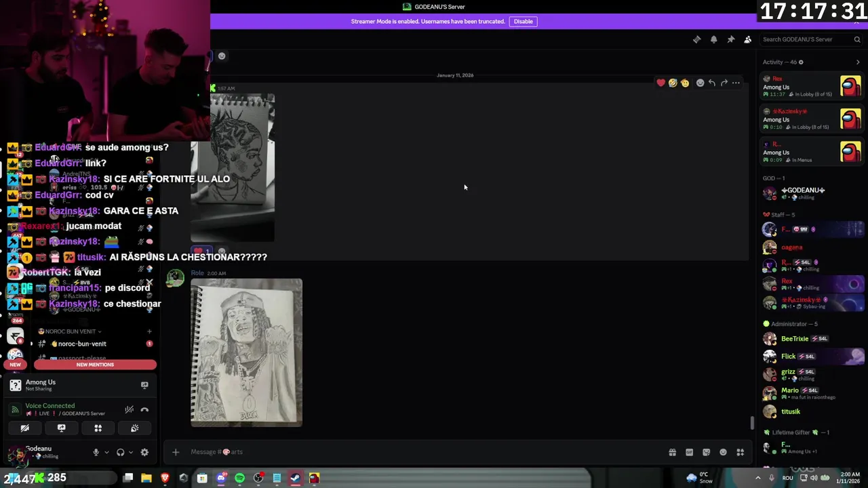Select member Flick
Image resolution: width=868 pixels, height=488 pixels.
[812, 357]
